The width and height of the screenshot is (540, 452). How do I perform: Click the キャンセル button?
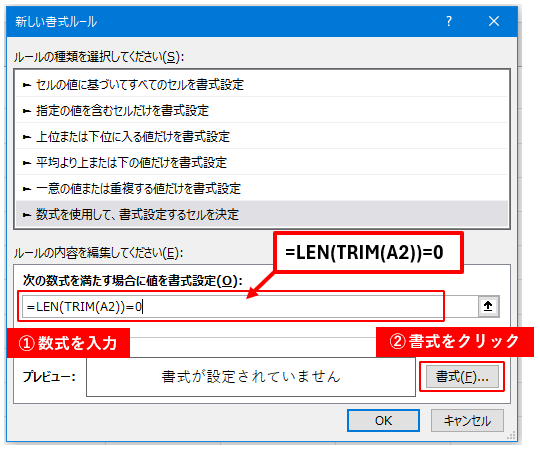[467, 420]
